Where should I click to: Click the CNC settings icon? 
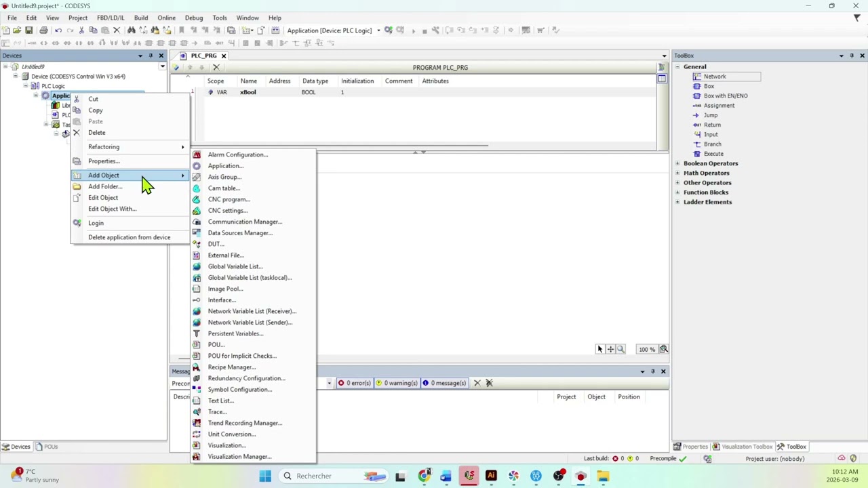pyautogui.click(x=197, y=210)
